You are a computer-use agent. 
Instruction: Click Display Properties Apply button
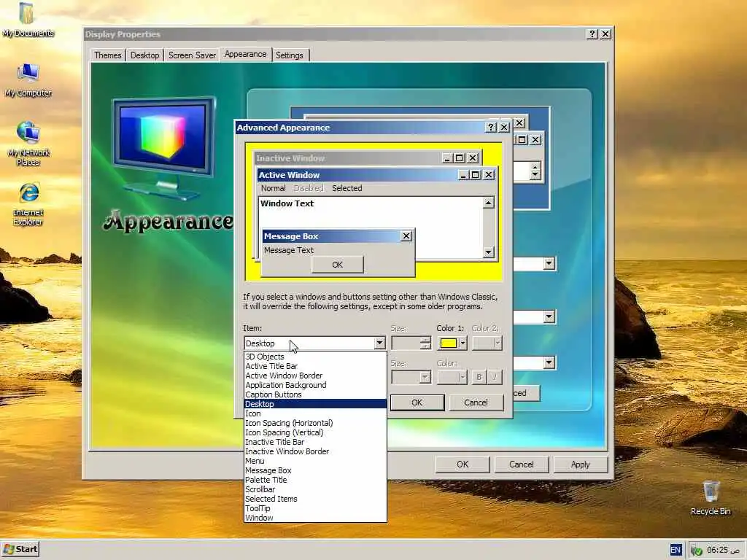tap(580, 464)
